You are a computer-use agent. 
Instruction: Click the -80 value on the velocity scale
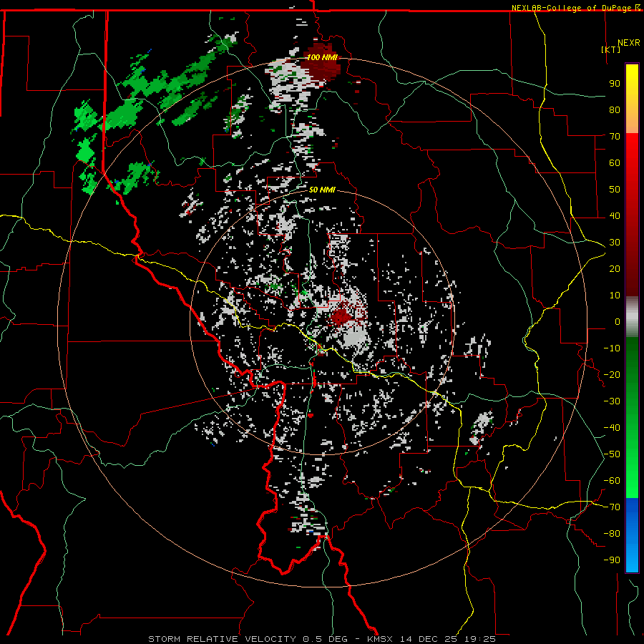pos(612,534)
